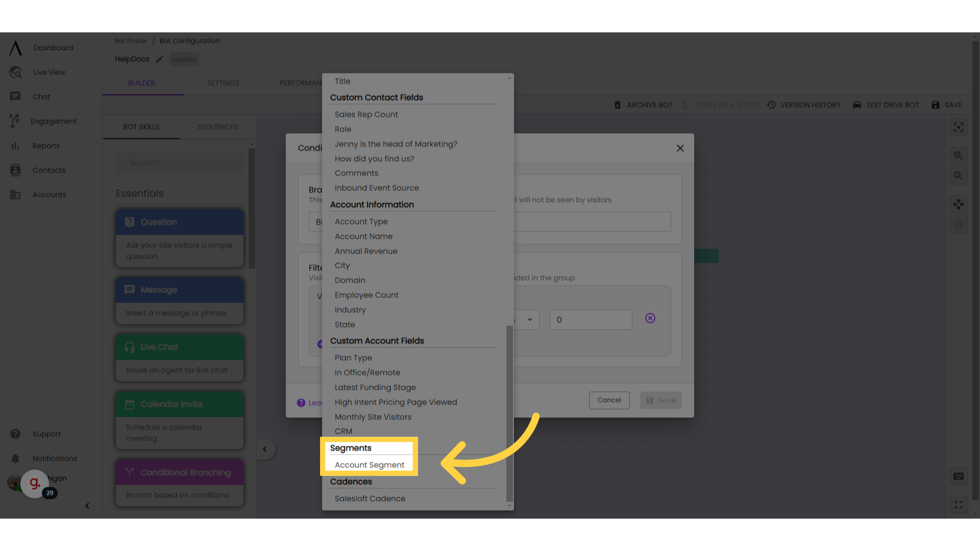
Task: Click Cancel button to dismiss dialog
Action: coord(609,399)
